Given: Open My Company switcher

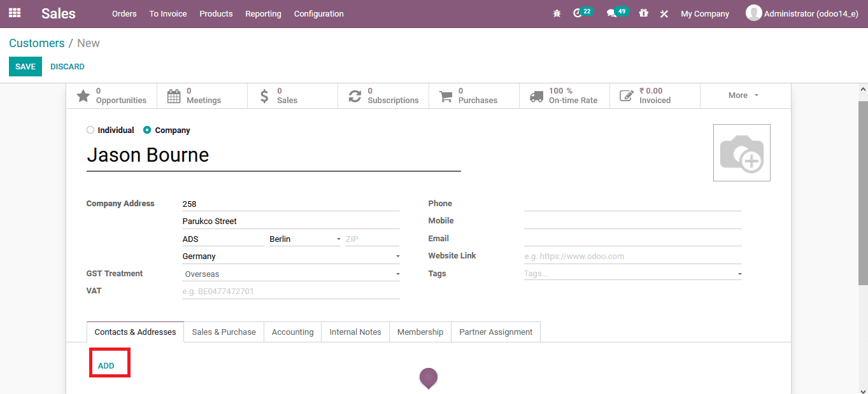Looking at the screenshot, I should point(705,13).
